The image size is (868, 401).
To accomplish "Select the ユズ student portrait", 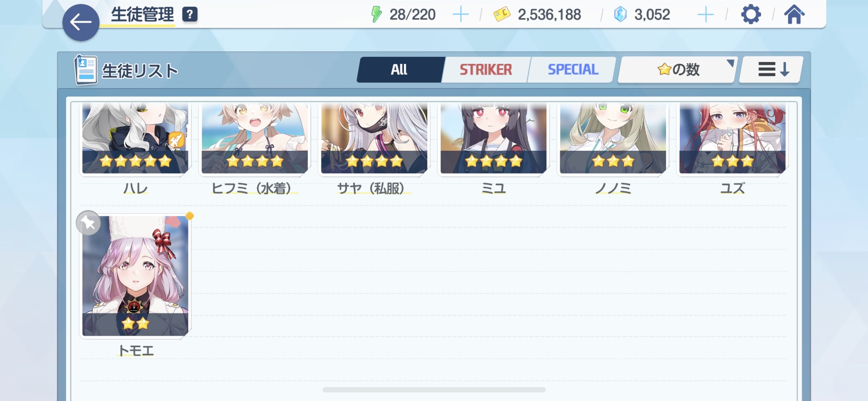I will (x=732, y=138).
